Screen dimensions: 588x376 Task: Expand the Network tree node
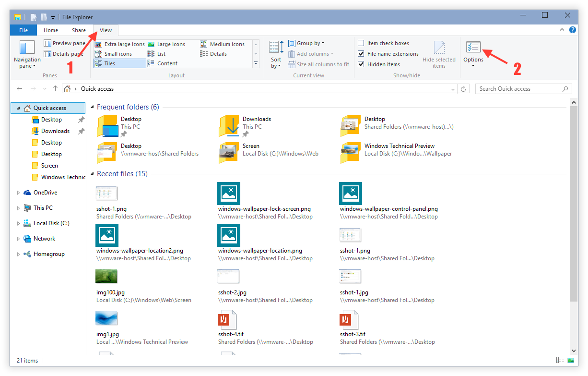click(x=19, y=239)
